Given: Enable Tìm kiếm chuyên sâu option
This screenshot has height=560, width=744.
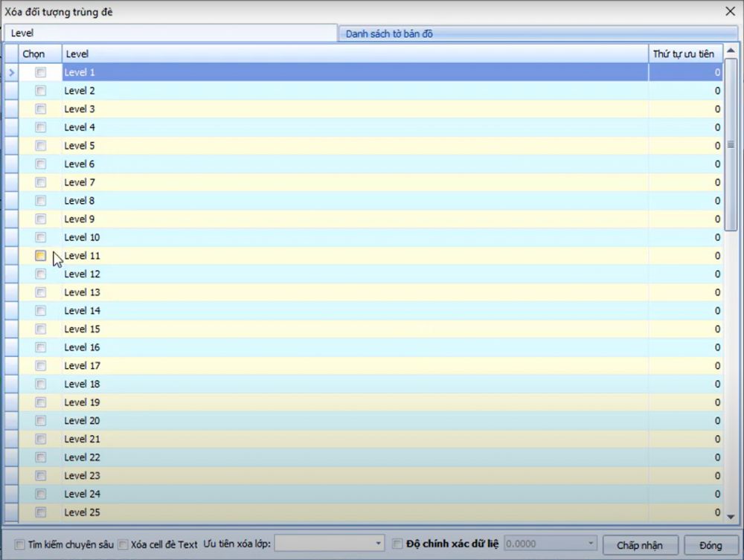Looking at the screenshot, I should tap(20, 544).
